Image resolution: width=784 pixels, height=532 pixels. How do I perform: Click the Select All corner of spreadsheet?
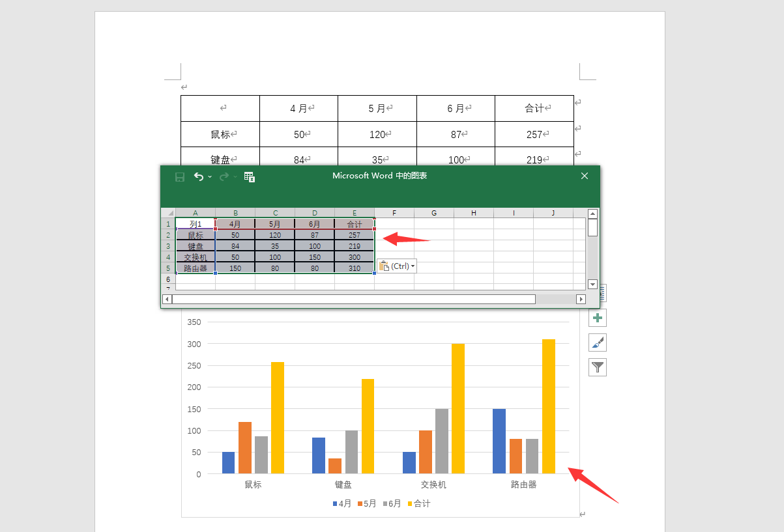168,213
